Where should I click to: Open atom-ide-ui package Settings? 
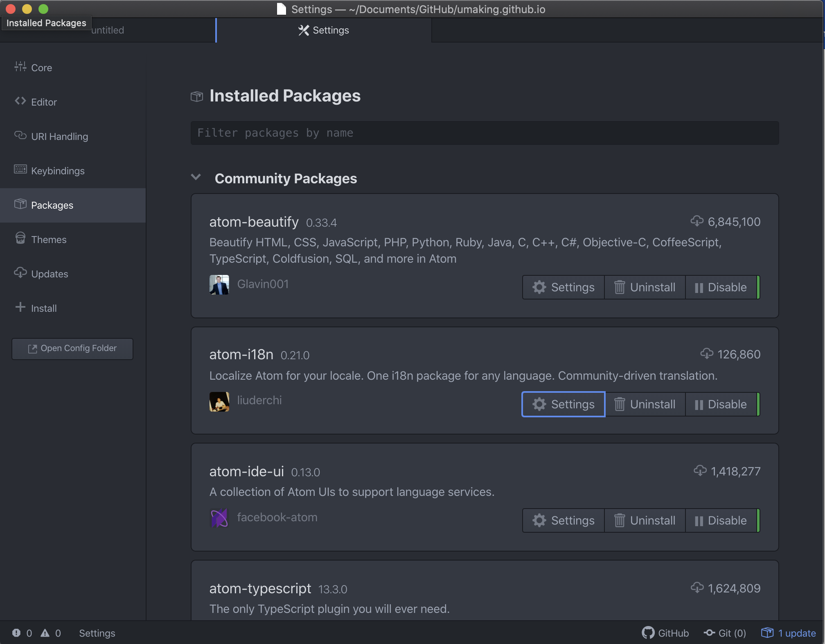click(x=564, y=520)
